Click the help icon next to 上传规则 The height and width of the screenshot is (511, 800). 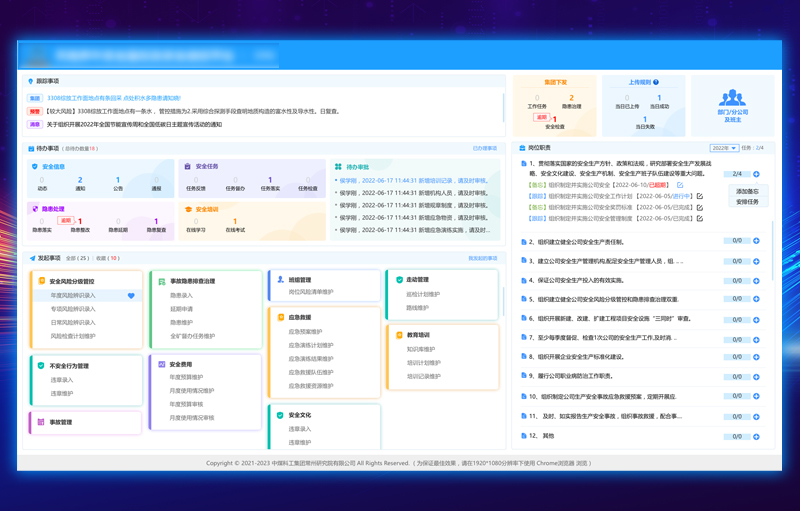coord(656,83)
